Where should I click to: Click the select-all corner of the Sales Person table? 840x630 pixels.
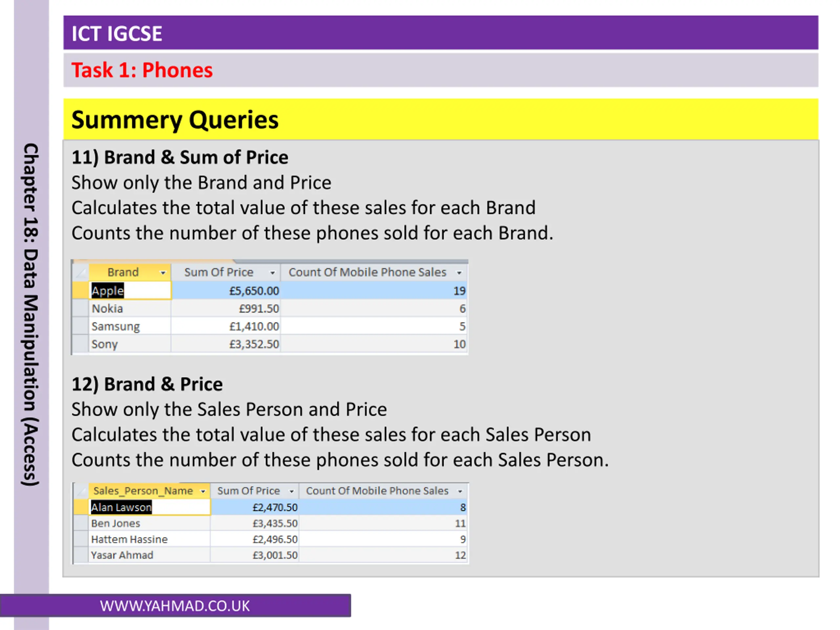point(81,491)
